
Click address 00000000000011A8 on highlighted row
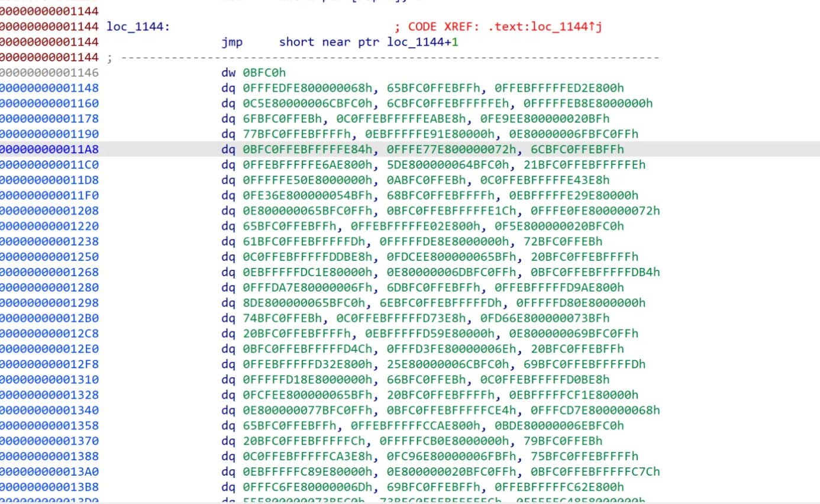point(49,150)
